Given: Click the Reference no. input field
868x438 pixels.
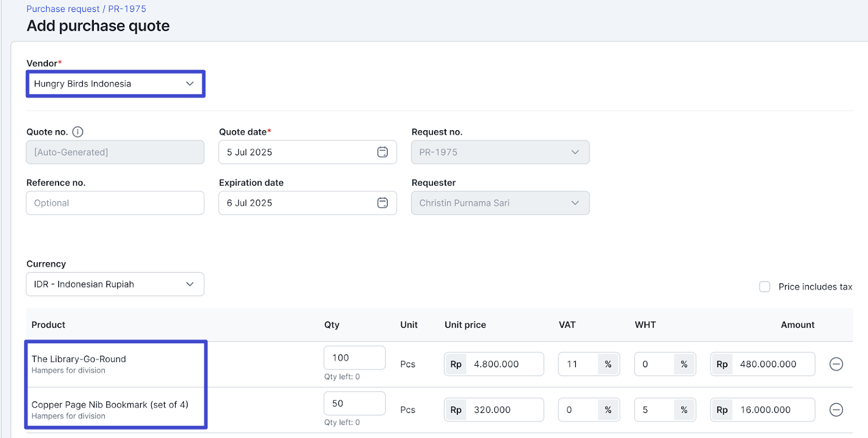Looking at the screenshot, I should [x=115, y=203].
